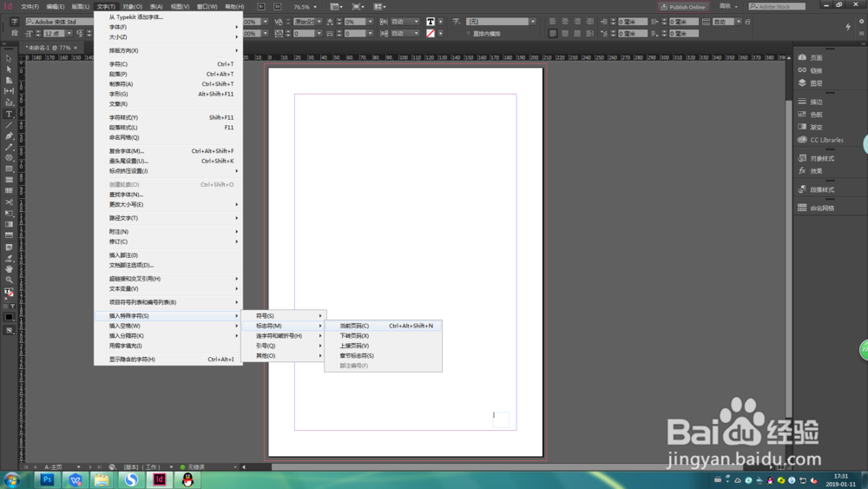This screenshot has height=489, width=868.
Task: Open the Swatches panel icon
Action: 802,115
